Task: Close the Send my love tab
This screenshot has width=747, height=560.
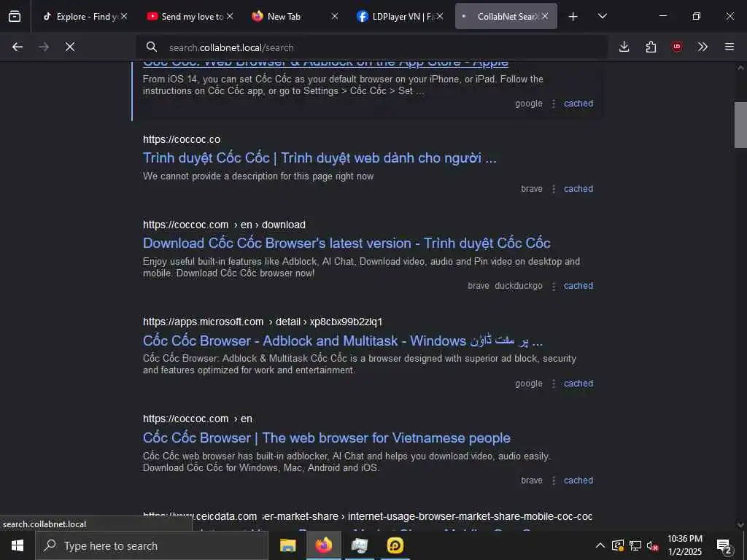Action: pyautogui.click(x=230, y=16)
